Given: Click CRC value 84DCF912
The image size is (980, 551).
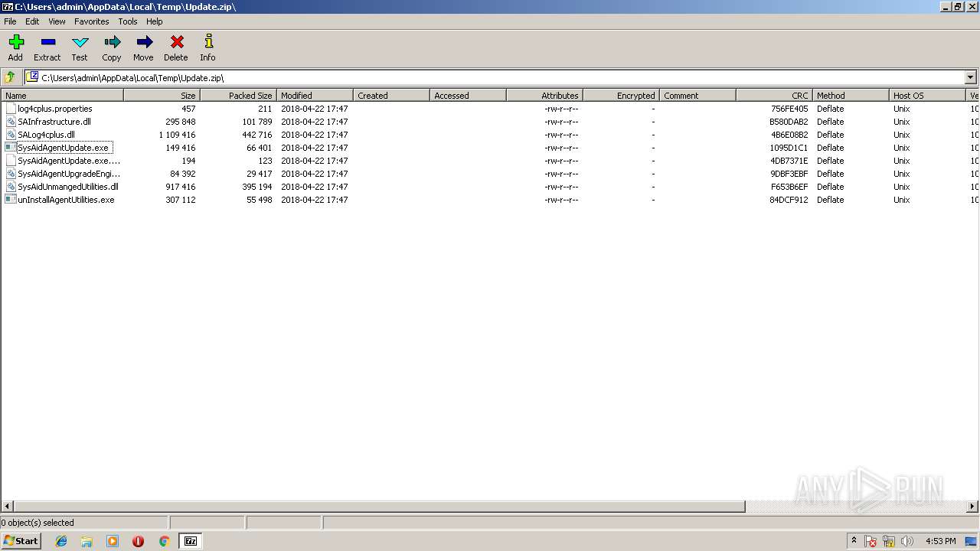Looking at the screenshot, I should tap(789, 200).
